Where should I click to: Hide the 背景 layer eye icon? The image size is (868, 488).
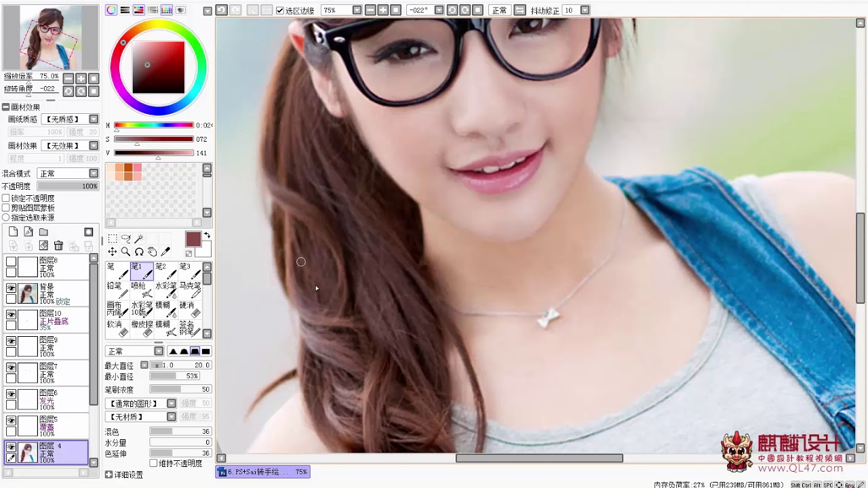click(11, 288)
